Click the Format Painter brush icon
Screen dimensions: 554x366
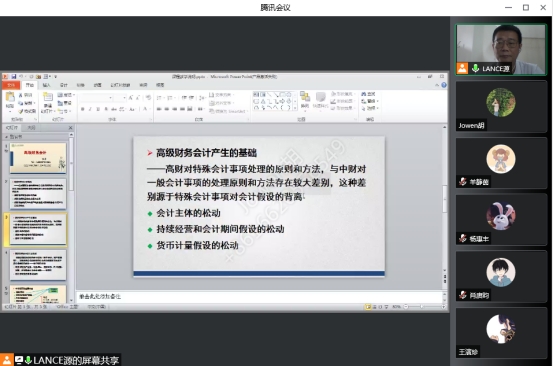[x=21, y=111]
